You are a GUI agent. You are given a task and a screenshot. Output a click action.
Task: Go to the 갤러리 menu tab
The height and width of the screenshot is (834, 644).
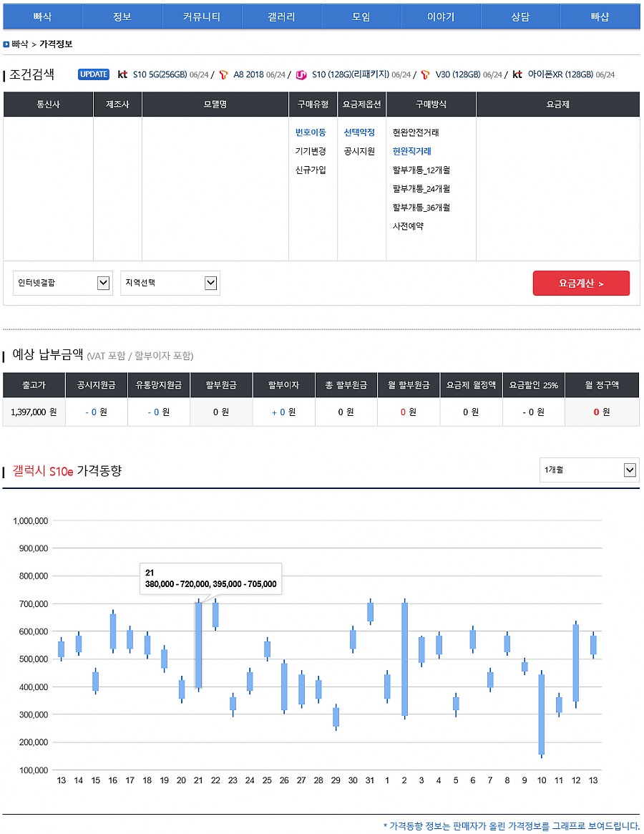281,16
